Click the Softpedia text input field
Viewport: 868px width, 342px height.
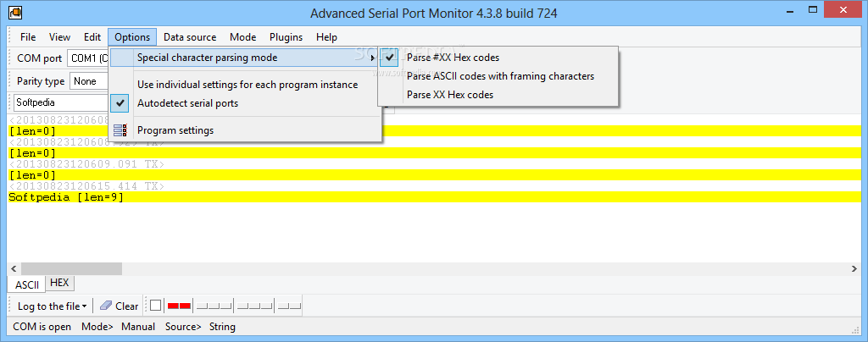[60, 102]
